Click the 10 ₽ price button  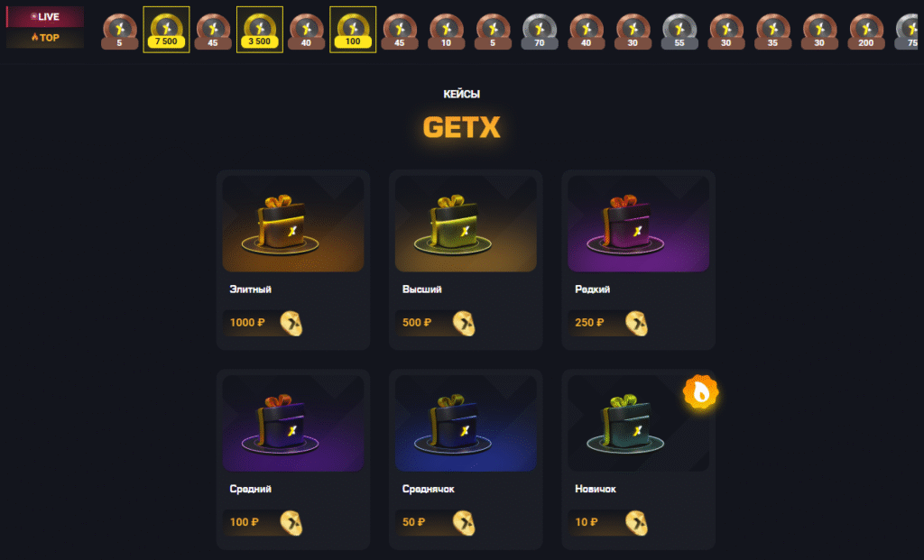608,522
